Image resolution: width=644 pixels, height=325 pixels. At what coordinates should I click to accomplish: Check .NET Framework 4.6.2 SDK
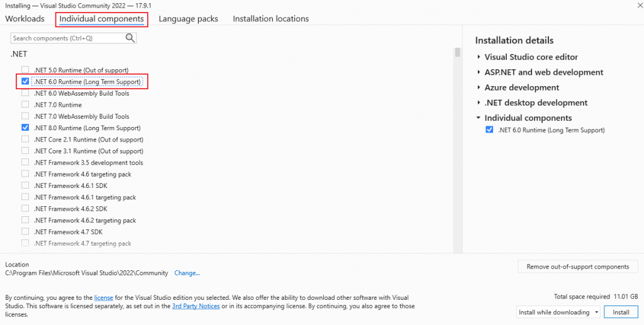tap(25, 208)
